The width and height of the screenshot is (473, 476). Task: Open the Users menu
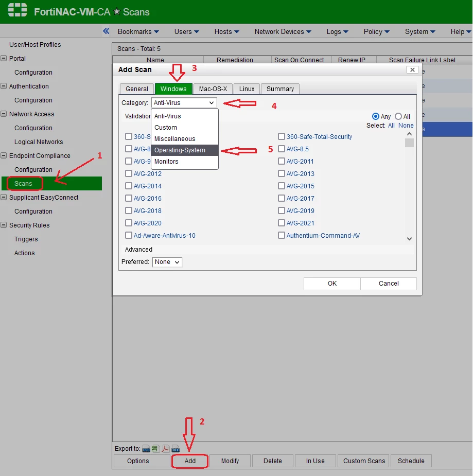[x=186, y=31]
